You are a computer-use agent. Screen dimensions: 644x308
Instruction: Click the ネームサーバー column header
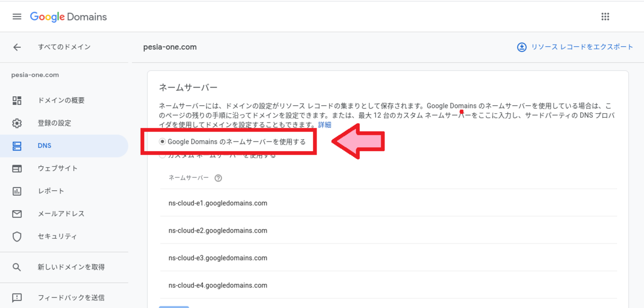coord(188,178)
